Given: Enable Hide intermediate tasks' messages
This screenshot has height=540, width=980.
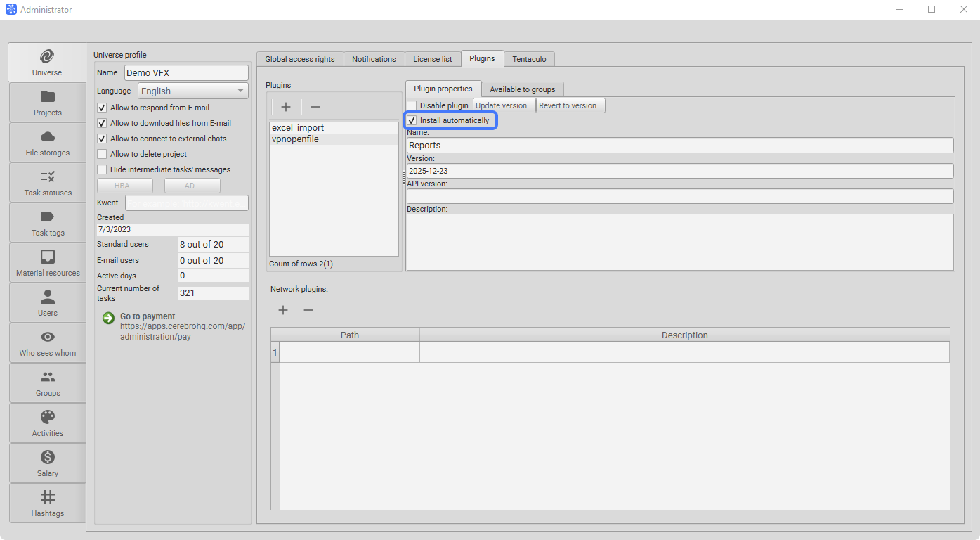Looking at the screenshot, I should [x=103, y=169].
